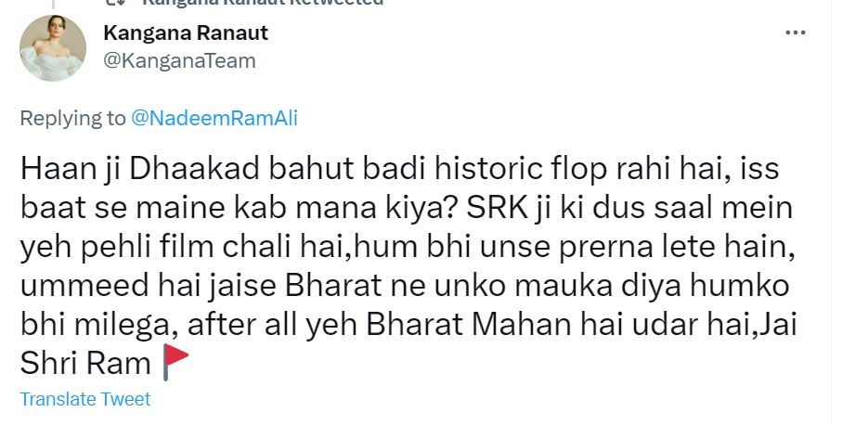This screenshot has height=425, width=868.
Task: Open the @NadeemRamAli mention link
Action: (x=214, y=118)
